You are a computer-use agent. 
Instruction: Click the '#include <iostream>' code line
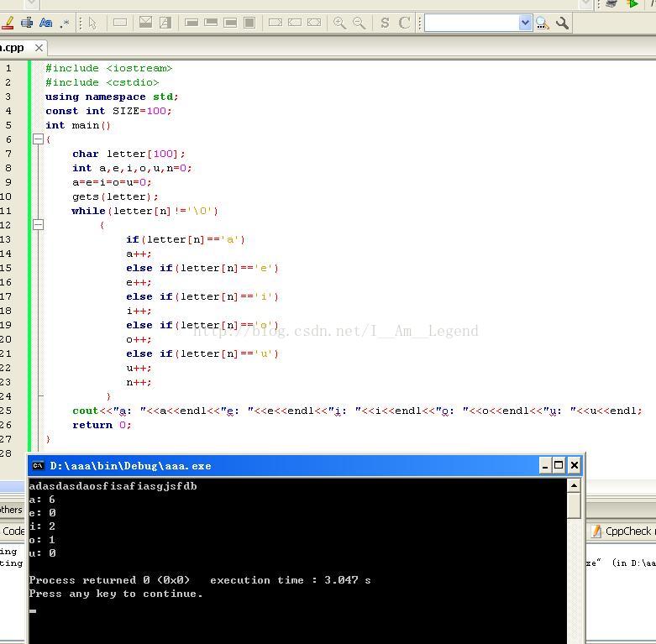[x=109, y=68]
